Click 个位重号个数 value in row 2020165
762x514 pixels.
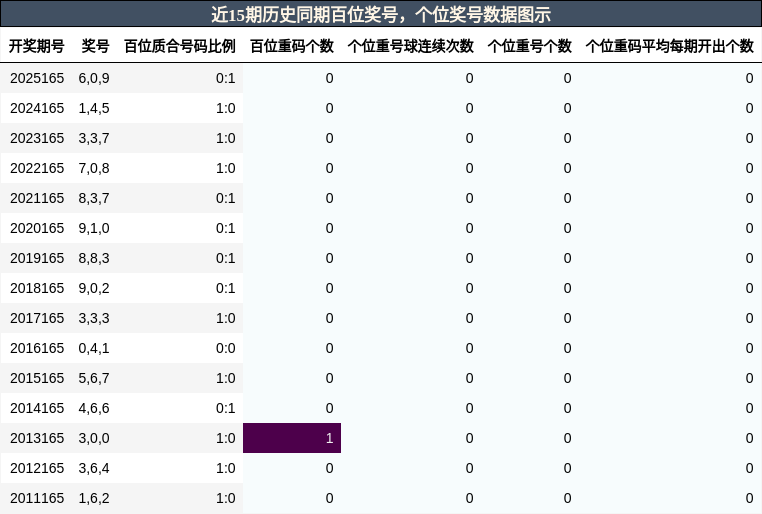click(x=567, y=228)
